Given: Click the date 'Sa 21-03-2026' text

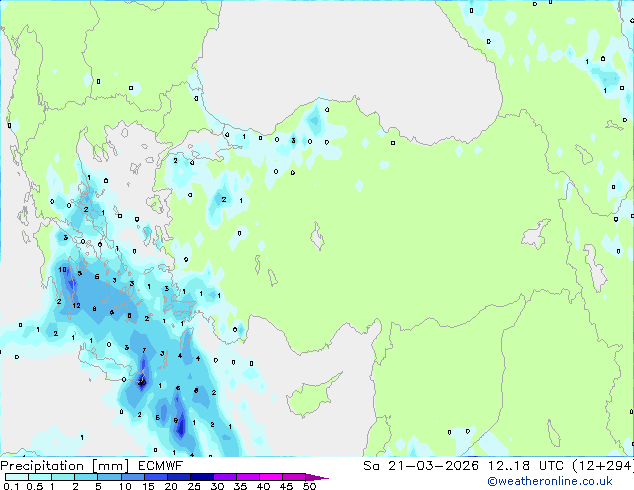Looking at the screenshot, I should [421, 466].
